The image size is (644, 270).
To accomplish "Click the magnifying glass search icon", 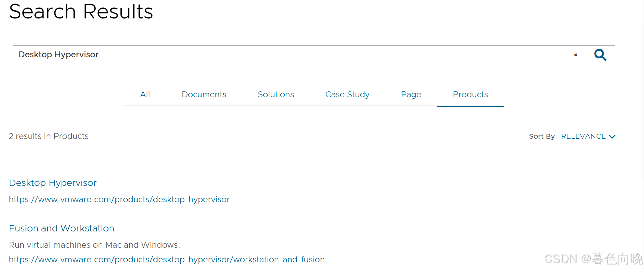I will click(600, 55).
